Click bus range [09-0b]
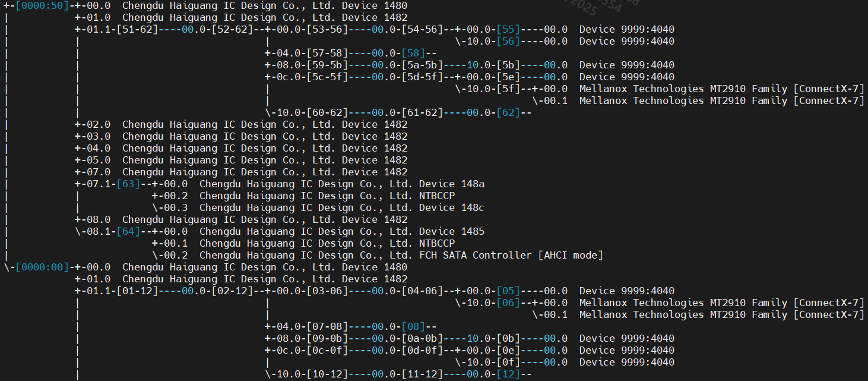 click(327, 338)
